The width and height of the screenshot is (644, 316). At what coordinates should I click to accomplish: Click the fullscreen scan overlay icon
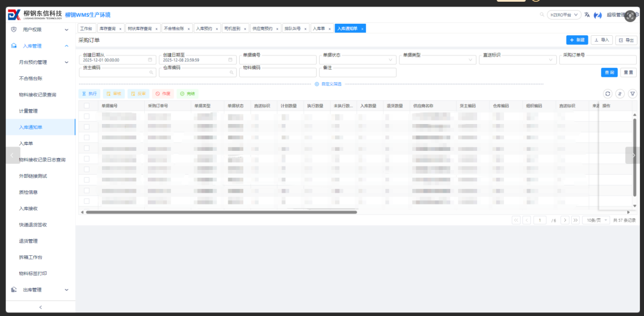(x=630, y=16)
